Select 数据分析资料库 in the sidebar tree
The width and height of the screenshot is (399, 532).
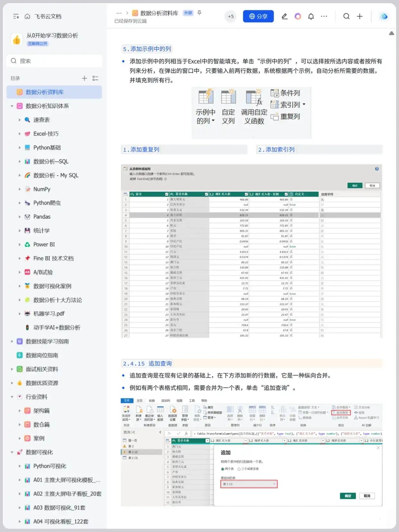[x=54, y=92]
